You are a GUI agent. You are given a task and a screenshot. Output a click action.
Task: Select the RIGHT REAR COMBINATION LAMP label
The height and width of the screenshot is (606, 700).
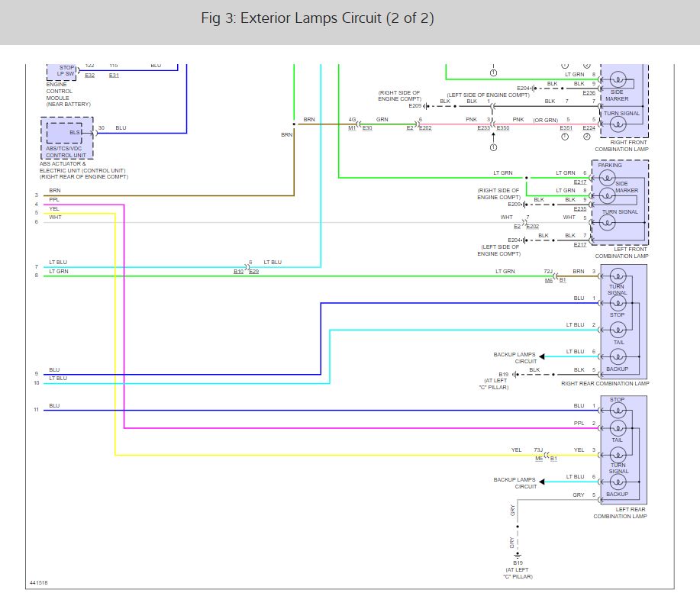605,383
